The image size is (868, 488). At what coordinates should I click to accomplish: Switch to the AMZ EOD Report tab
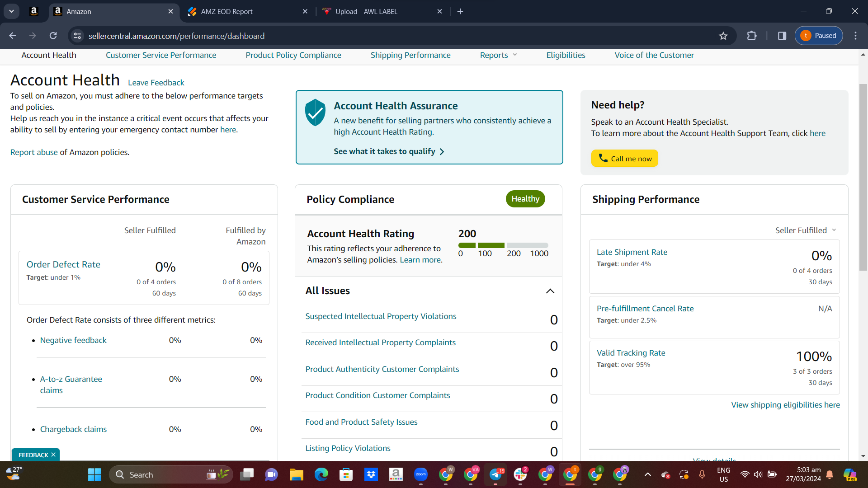tap(248, 11)
